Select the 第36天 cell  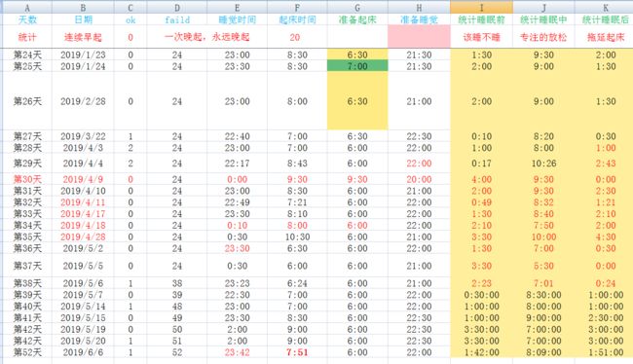click(x=27, y=248)
